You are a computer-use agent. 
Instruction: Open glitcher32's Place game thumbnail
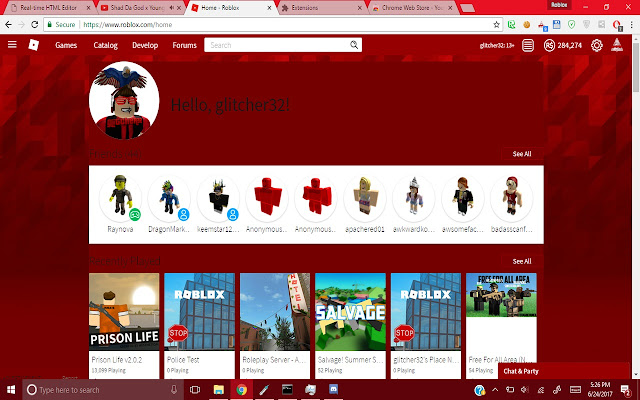(x=426, y=312)
